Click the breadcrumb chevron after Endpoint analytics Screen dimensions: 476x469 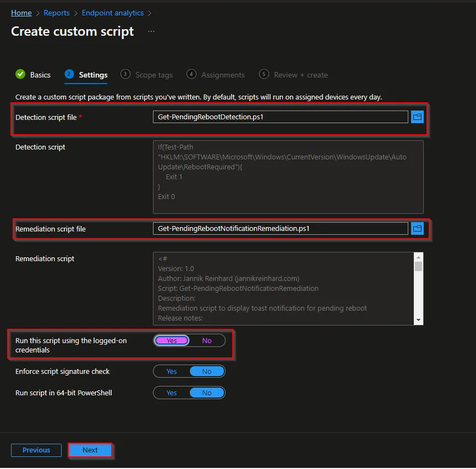click(x=149, y=13)
